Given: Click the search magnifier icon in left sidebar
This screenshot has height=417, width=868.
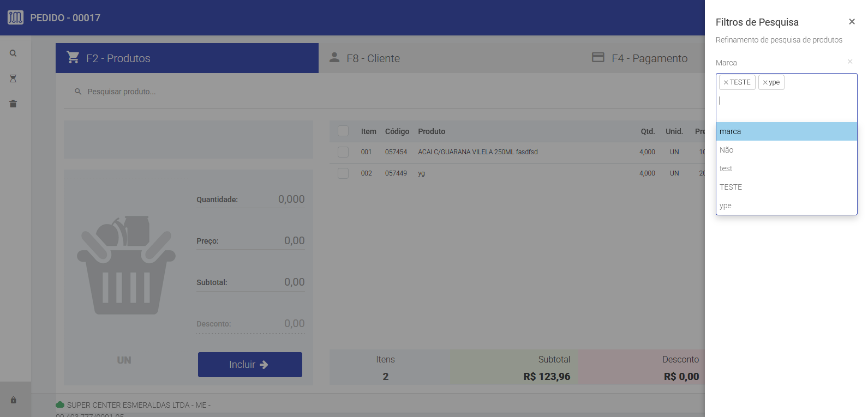Looking at the screenshot, I should pyautogui.click(x=13, y=53).
